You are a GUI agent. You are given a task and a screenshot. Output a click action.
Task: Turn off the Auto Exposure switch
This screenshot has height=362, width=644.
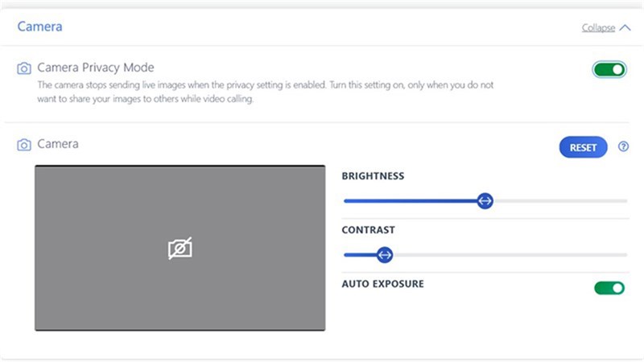[609, 288]
